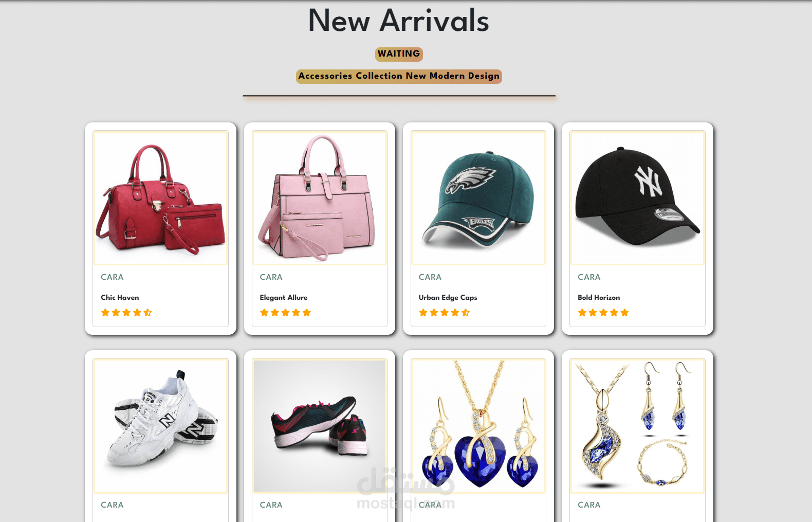View the gold jewelry set with bracelet
Image resolution: width=812 pixels, height=522 pixels.
(637, 426)
